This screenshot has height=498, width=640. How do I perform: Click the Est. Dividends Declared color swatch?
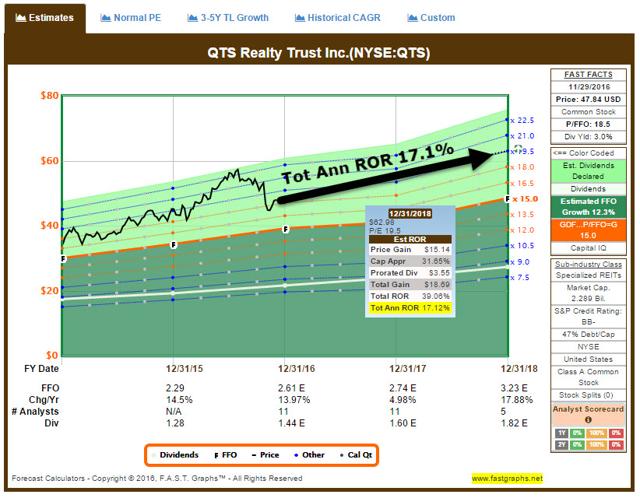tap(588, 171)
